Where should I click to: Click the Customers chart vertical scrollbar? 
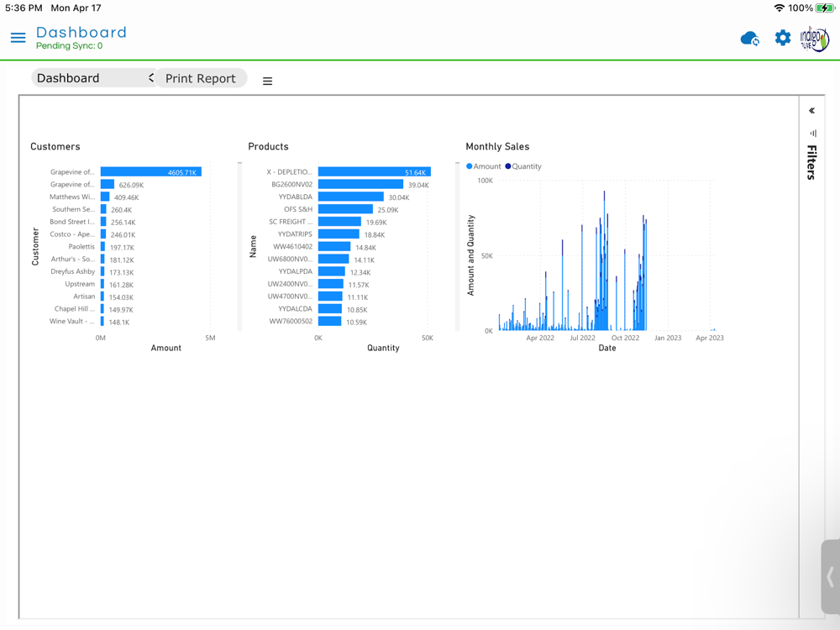click(x=240, y=246)
